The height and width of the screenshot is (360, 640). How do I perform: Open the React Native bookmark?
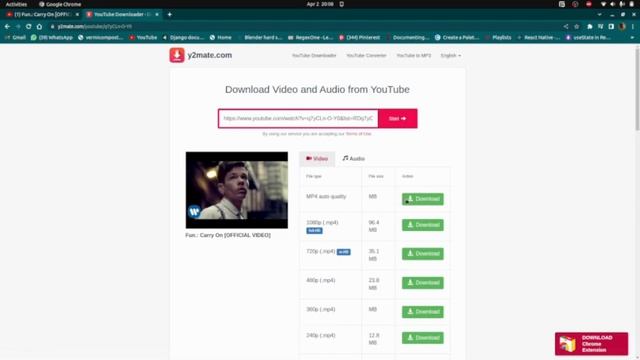click(538, 38)
